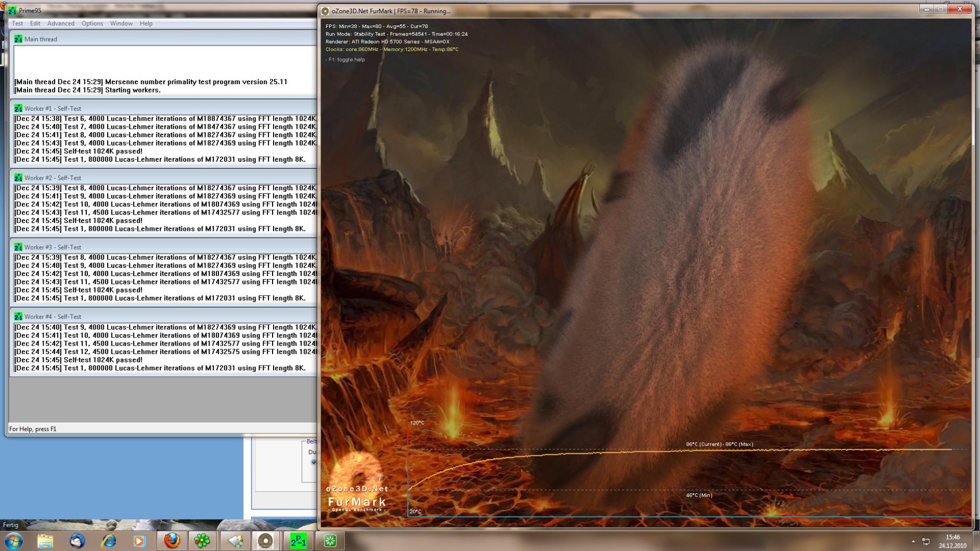The width and height of the screenshot is (980, 551).
Task: Open the Help menu in Prime95
Action: pos(146,23)
